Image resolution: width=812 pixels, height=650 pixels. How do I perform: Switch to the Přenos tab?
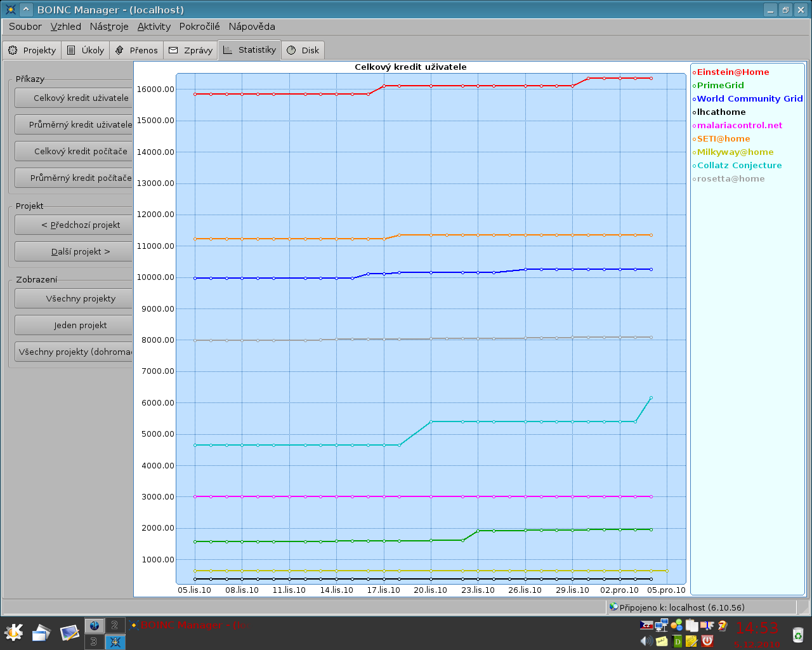[136, 50]
